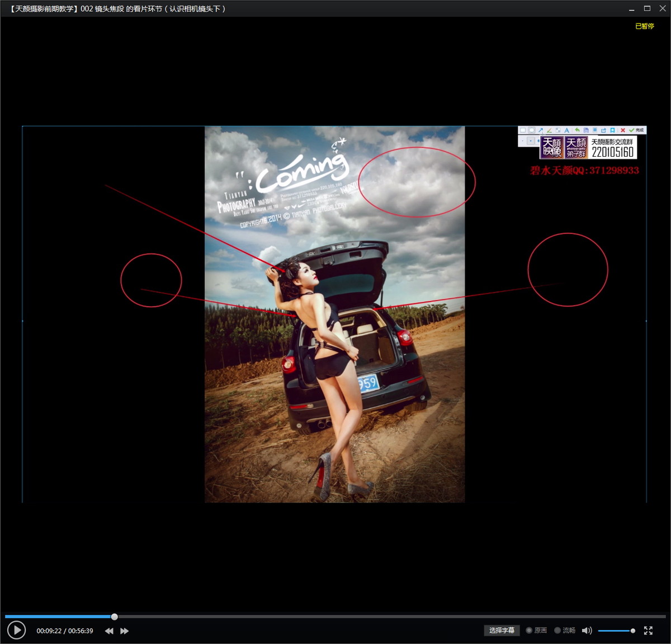Maximize the player window
The height and width of the screenshot is (644, 671).
[x=647, y=8]
